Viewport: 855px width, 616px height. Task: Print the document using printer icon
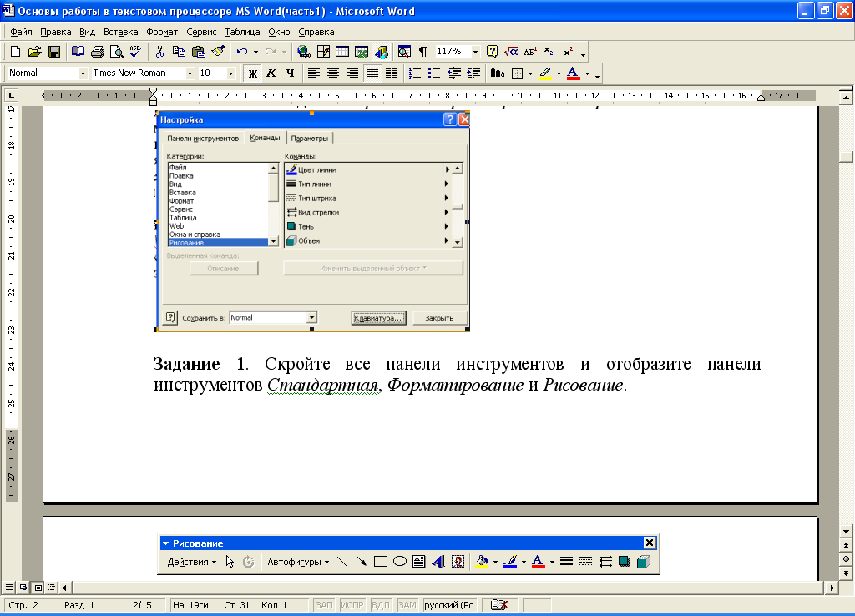tap(98, 52)
